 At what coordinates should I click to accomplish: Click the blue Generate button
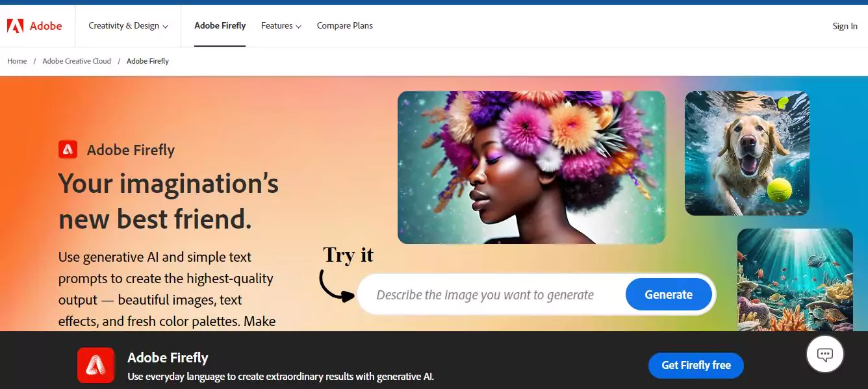(x=669, y=294)
